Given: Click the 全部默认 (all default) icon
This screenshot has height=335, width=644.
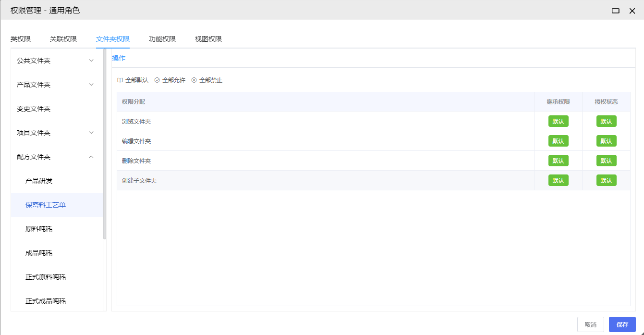Looking at the screenshot, I should 120,80.
